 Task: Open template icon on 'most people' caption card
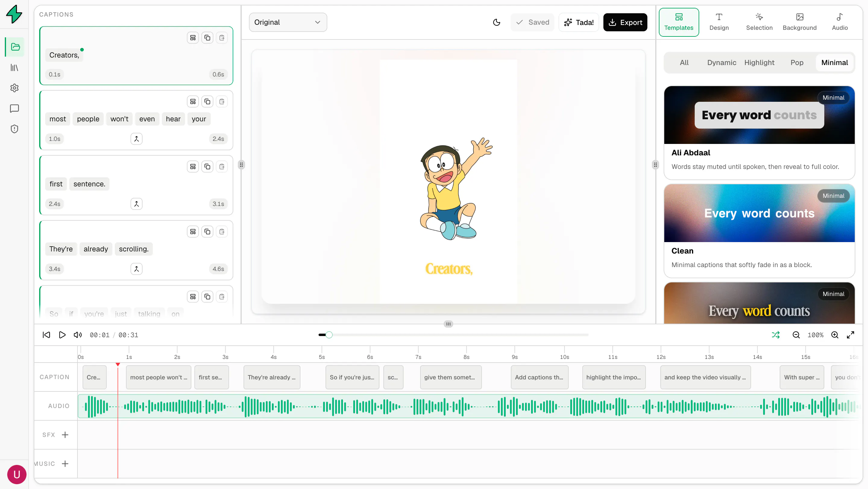pos(193,101)
